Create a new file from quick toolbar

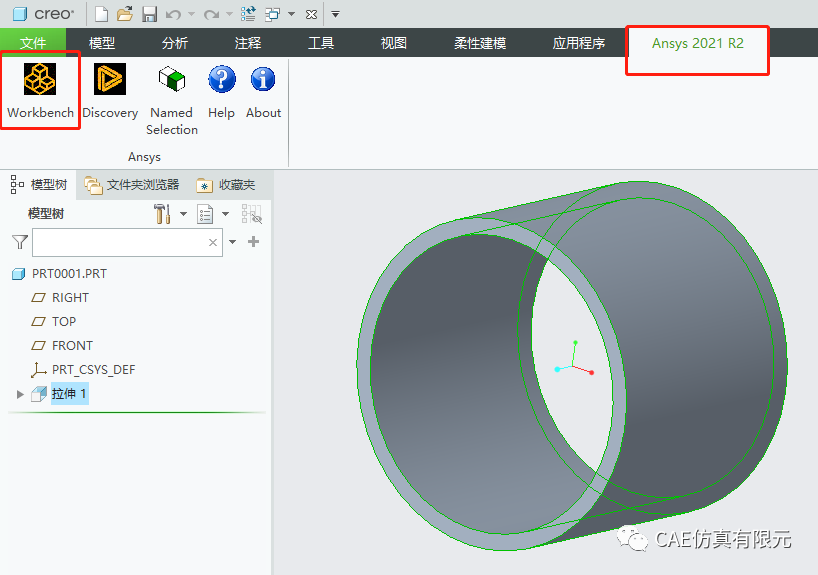(102, 14)
